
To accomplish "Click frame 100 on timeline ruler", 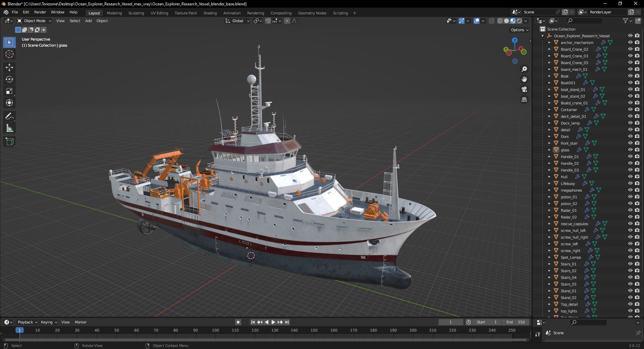I will pyautogui.click(x=215, y=331).
